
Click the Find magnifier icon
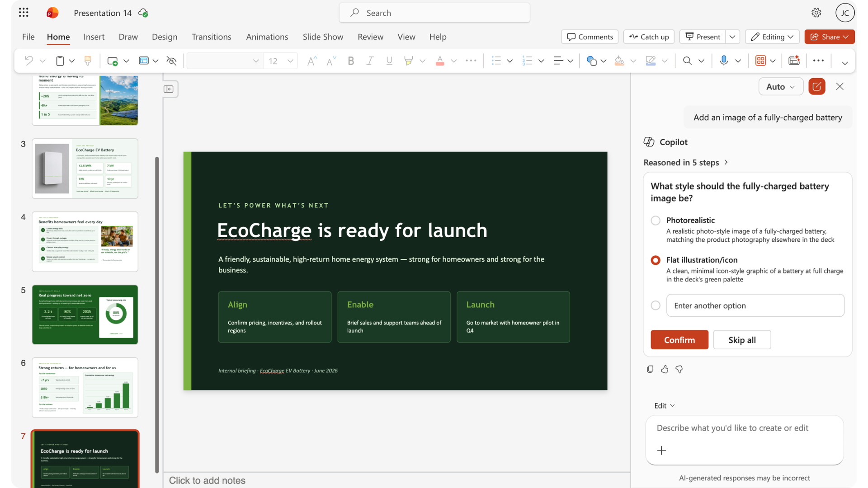(687, 61)
